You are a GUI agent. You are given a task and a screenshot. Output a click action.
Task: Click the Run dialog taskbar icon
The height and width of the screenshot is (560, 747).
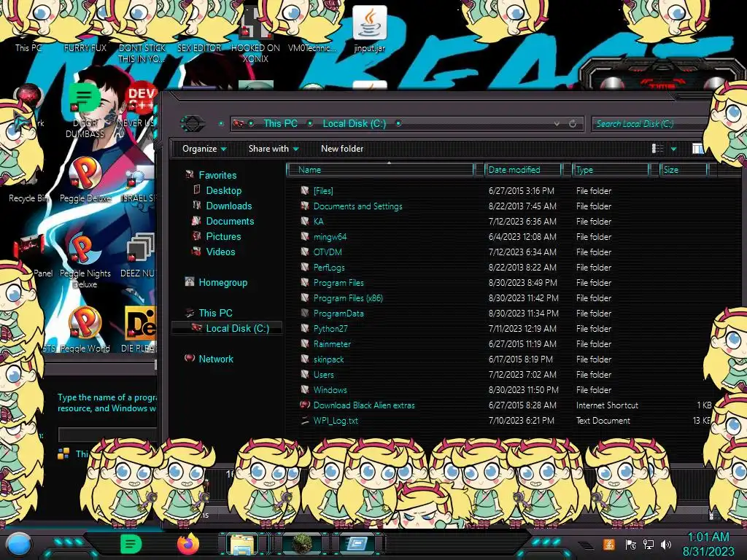tap(357, 544)
